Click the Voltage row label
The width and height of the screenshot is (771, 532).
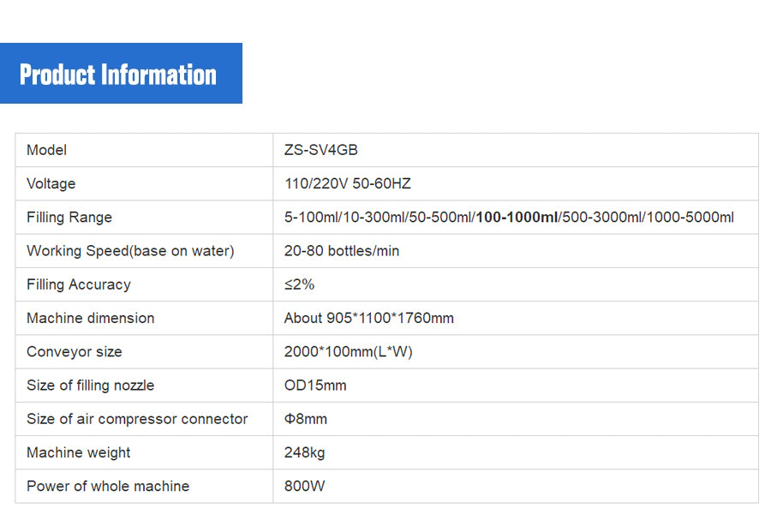[x=51, y=183]
